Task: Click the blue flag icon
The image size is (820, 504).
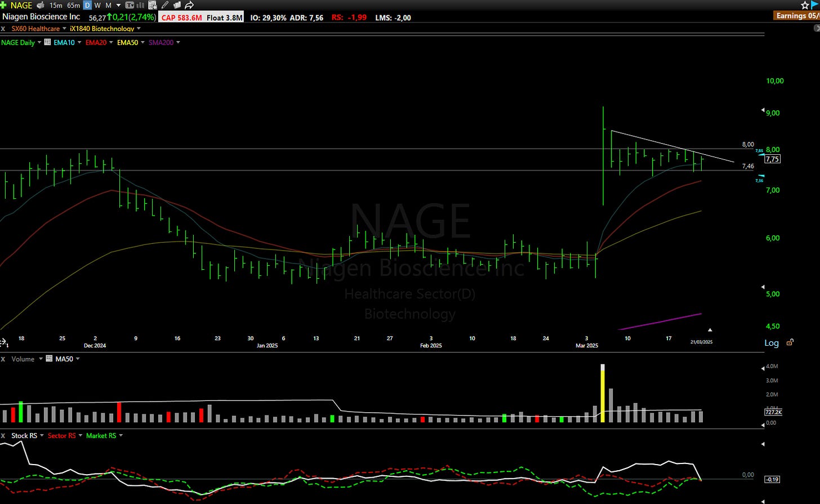Action: (x=815, y=5)
